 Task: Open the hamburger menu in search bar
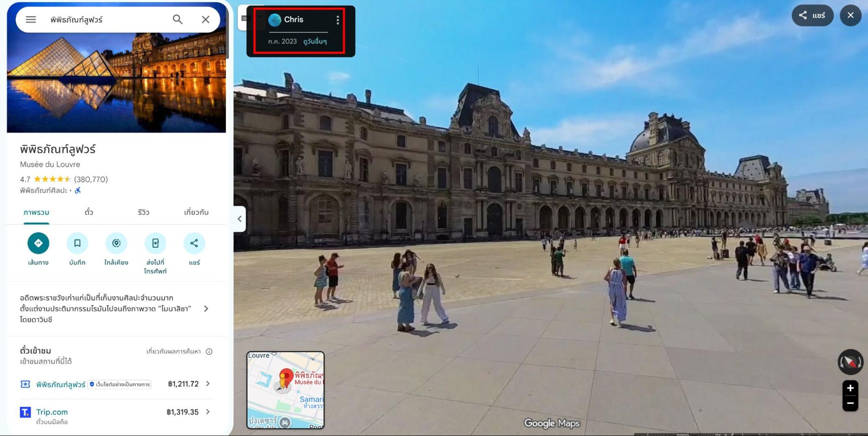(31, 20)
